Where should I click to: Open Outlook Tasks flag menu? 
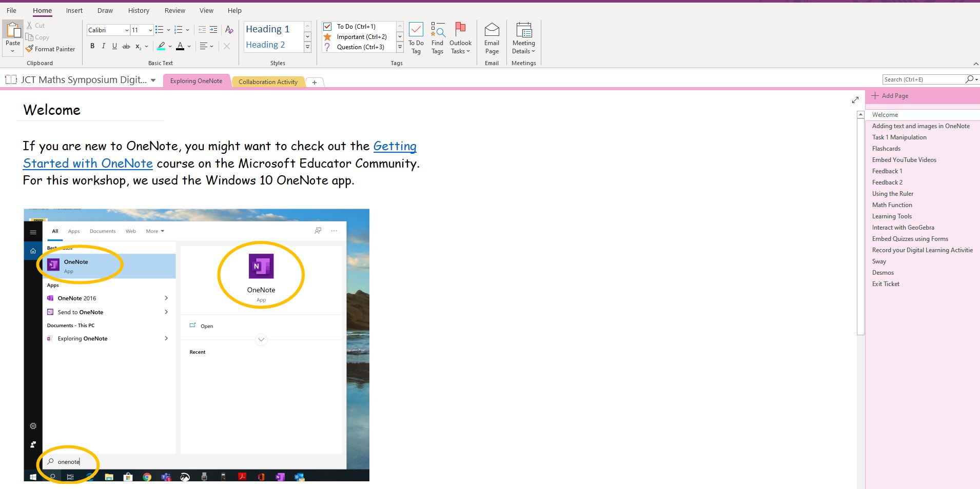[460, 38]
